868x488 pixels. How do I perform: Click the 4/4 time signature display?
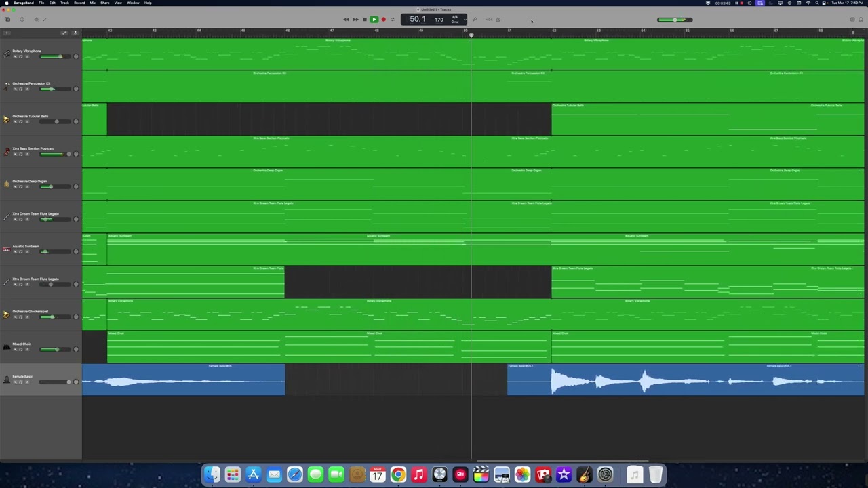click(455, 17)
